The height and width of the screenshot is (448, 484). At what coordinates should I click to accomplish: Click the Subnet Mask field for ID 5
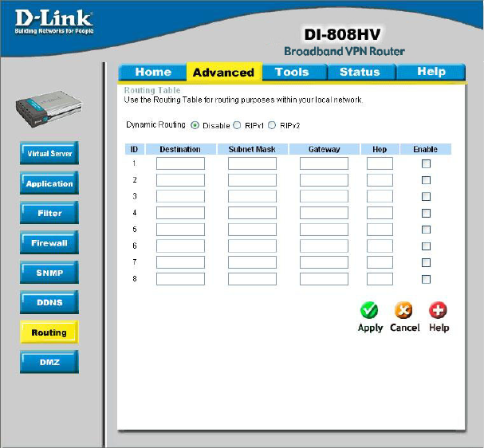tap(252, 230)
